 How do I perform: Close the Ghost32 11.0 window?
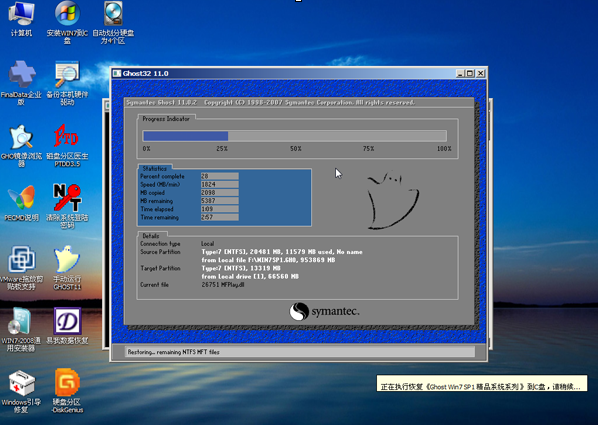(480, 73)
